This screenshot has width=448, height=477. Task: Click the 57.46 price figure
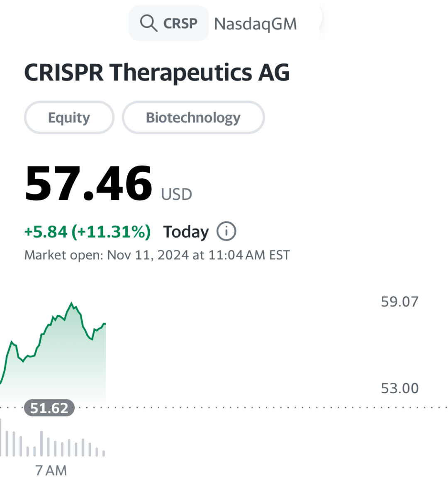coord(88,184)
